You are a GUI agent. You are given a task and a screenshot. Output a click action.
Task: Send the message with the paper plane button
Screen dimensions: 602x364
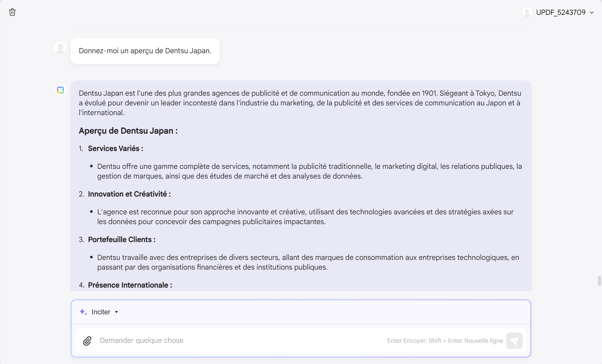click(514, 341)
